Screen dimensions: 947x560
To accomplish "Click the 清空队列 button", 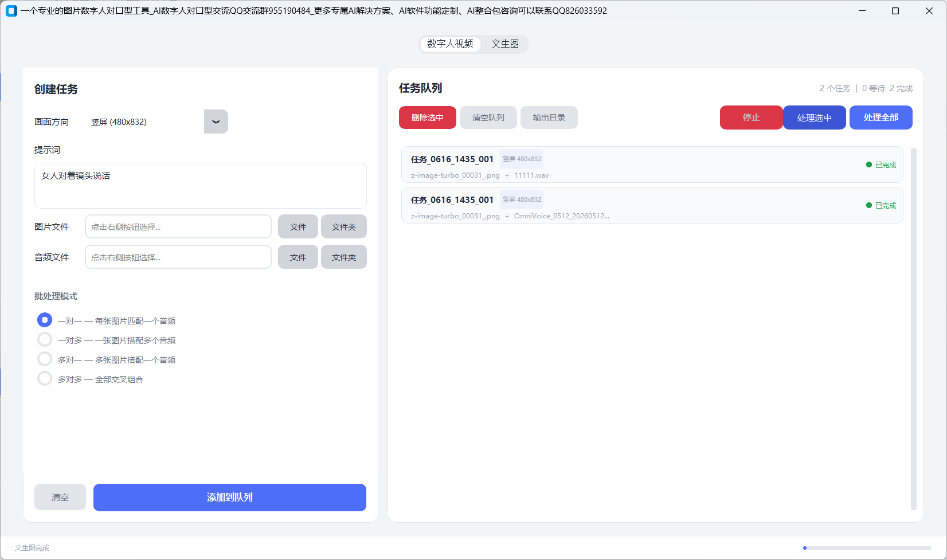I will tap(488, 118).
